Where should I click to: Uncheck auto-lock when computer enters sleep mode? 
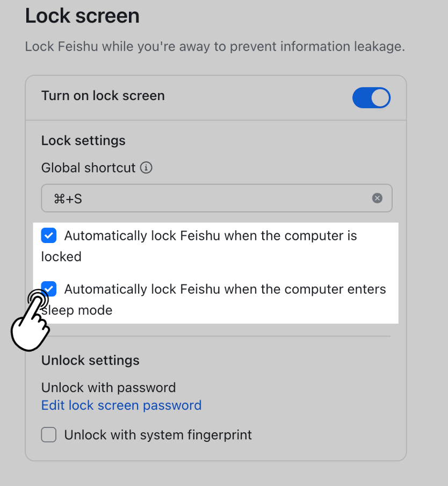(x=50, y=289)
